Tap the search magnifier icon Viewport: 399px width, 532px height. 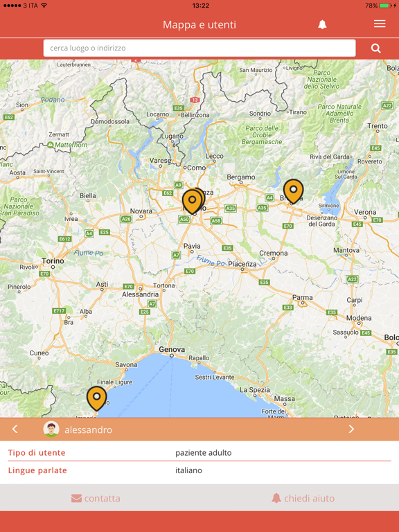click(x=375, y=48)
